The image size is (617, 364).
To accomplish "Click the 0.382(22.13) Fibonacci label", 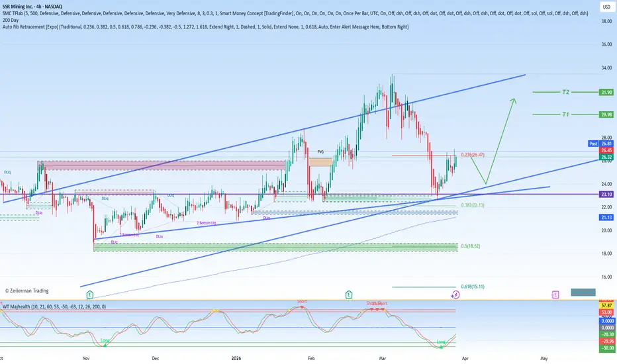I will coord(473,205).
